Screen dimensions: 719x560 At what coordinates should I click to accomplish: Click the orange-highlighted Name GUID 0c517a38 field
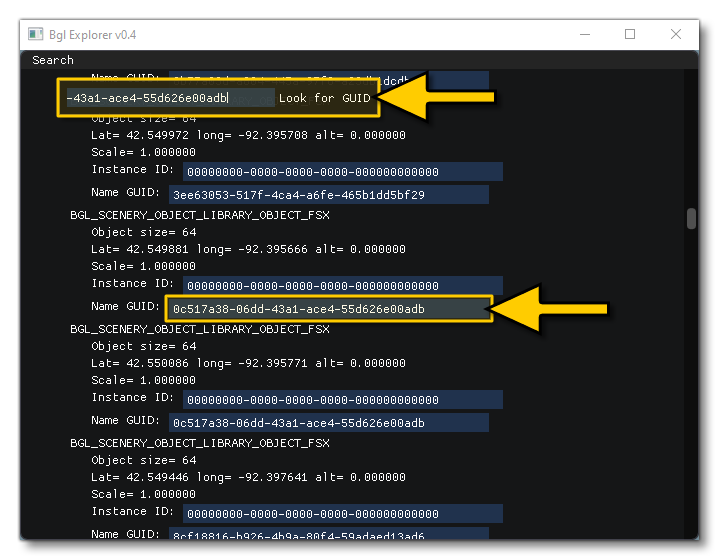point(330,309)
